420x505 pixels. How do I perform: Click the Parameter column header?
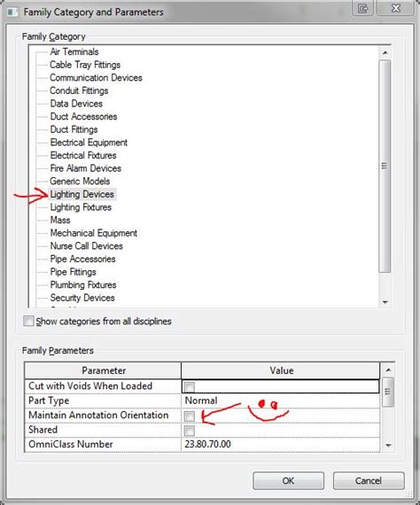(x=103, y=370)
